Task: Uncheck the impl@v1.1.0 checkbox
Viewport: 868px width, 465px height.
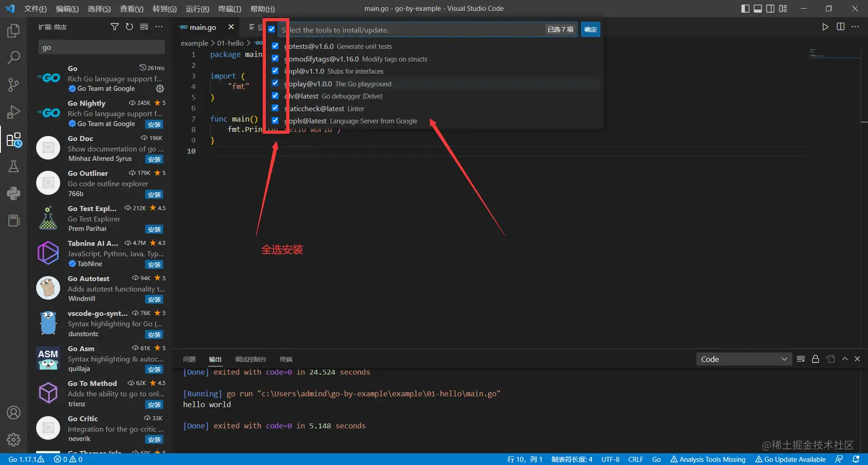Action: click(276, 71)
